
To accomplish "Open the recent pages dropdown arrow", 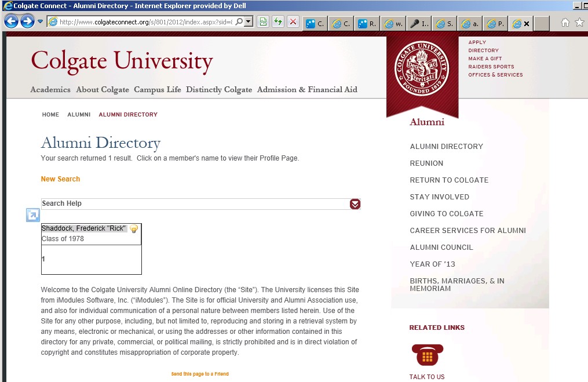I will pyautogui.click(x=40, y=21).
